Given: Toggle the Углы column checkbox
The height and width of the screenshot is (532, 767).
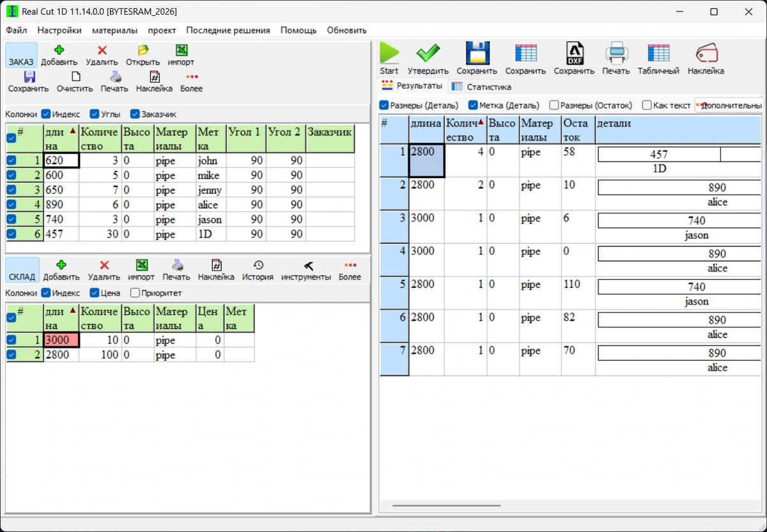Looking at the screenshot, I should pyautogui.click(x=95, y=114).
